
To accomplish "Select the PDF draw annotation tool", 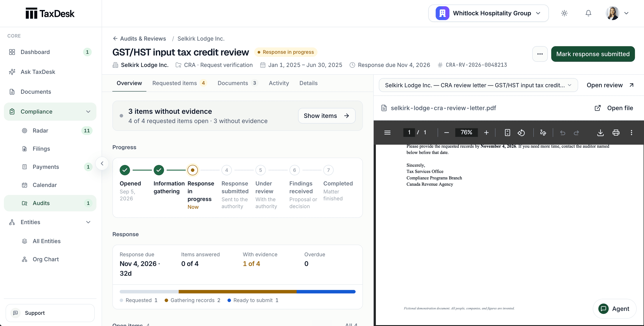I will pyautogui.click(x=543, y=133).
